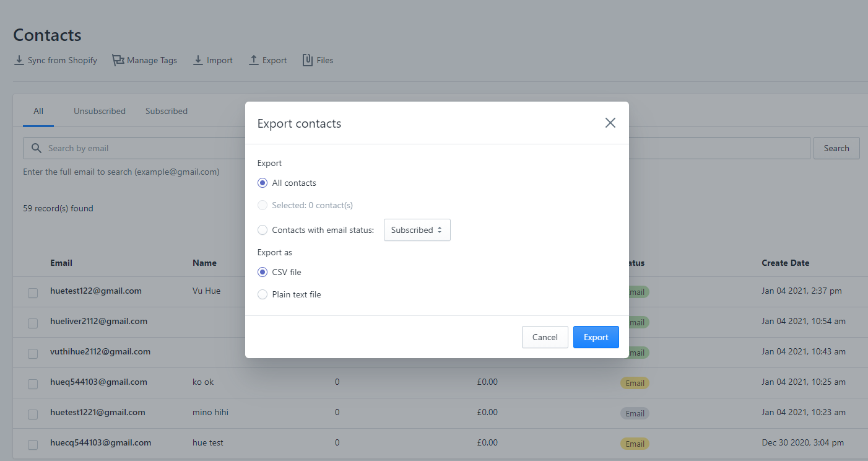Click the Cancel button in dialog
This screenshot has height=461, width=868.
[x=545, y=337]
